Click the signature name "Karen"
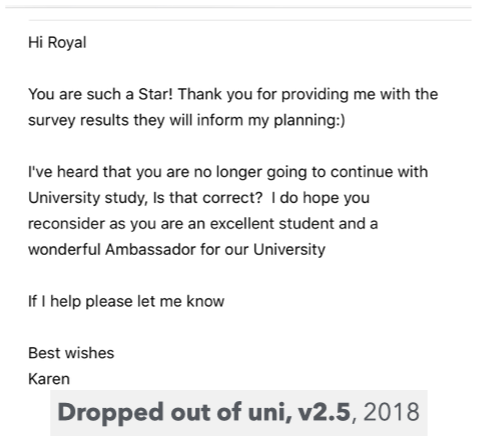 [x=49, y=379]
